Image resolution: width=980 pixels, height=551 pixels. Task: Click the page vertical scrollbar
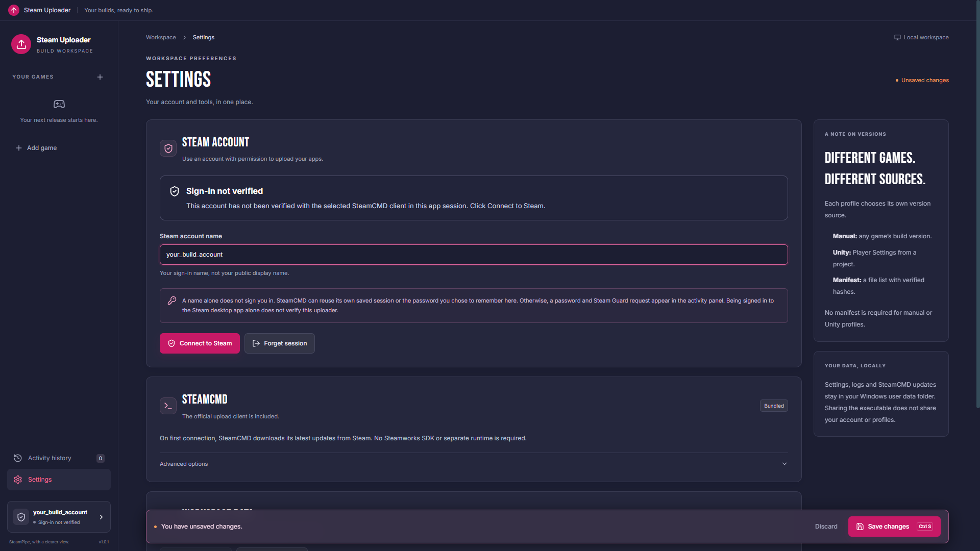(x=978, y=204)
